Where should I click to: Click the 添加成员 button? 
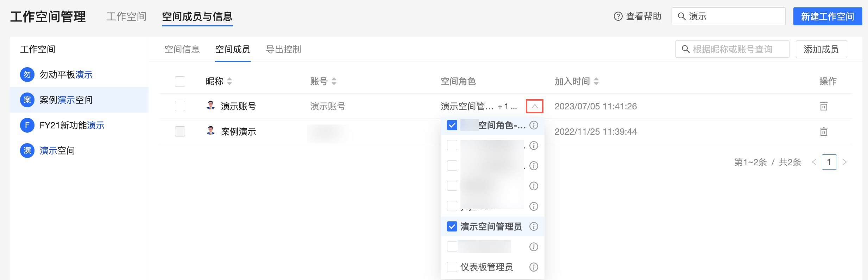821,50
